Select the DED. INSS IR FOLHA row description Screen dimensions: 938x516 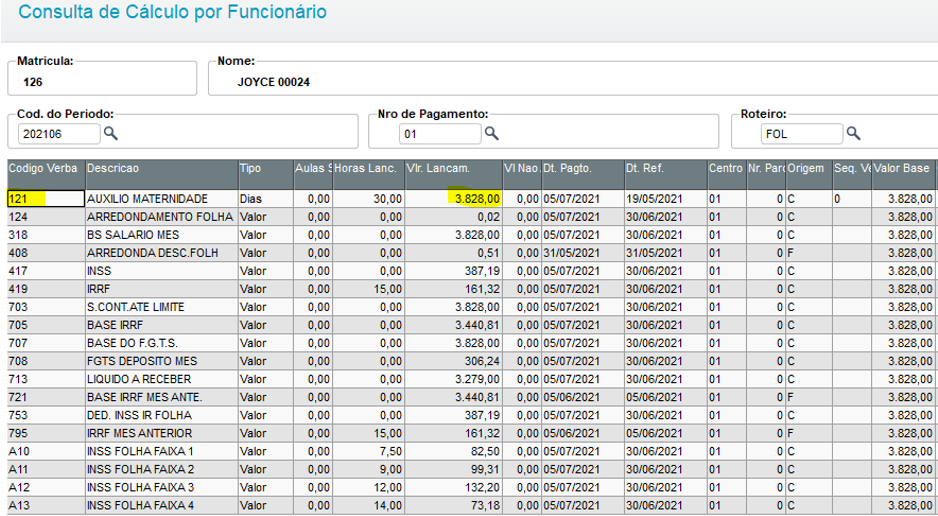[139, 415]
